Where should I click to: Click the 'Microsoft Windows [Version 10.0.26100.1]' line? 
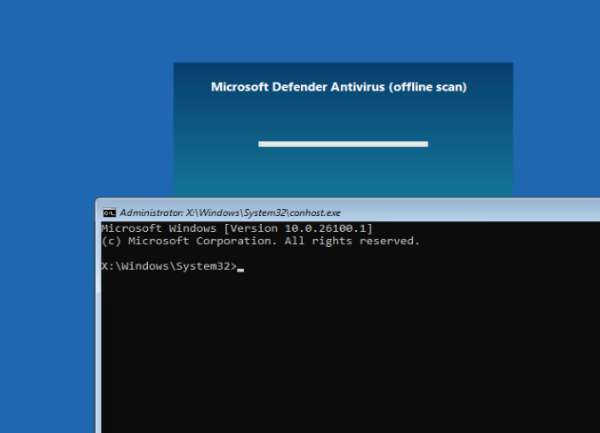(x=237, y=228)
